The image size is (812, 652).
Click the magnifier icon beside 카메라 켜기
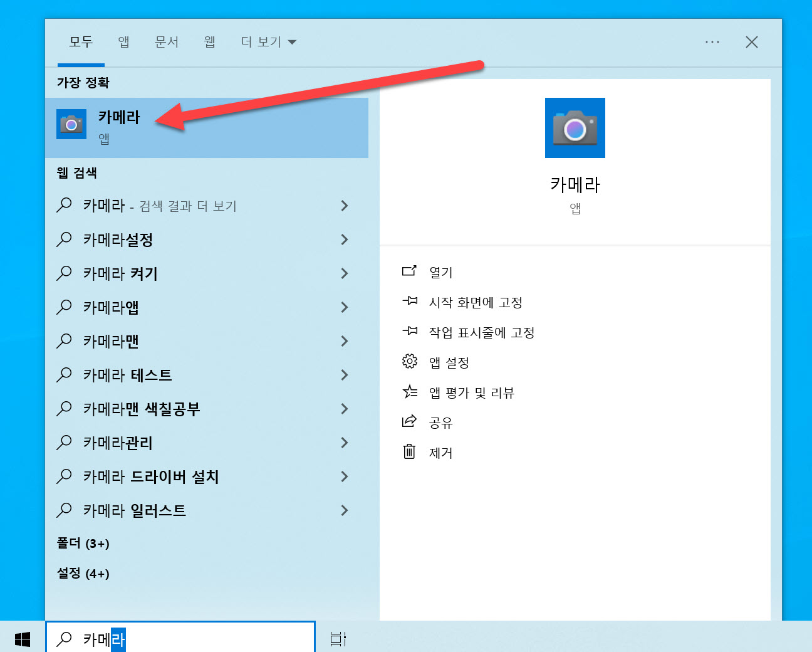64,273
